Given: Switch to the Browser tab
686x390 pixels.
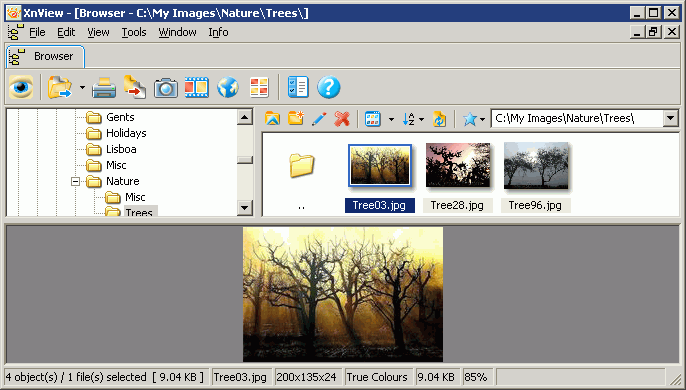Looking at the screenshot, I should [x=45, y=56].
